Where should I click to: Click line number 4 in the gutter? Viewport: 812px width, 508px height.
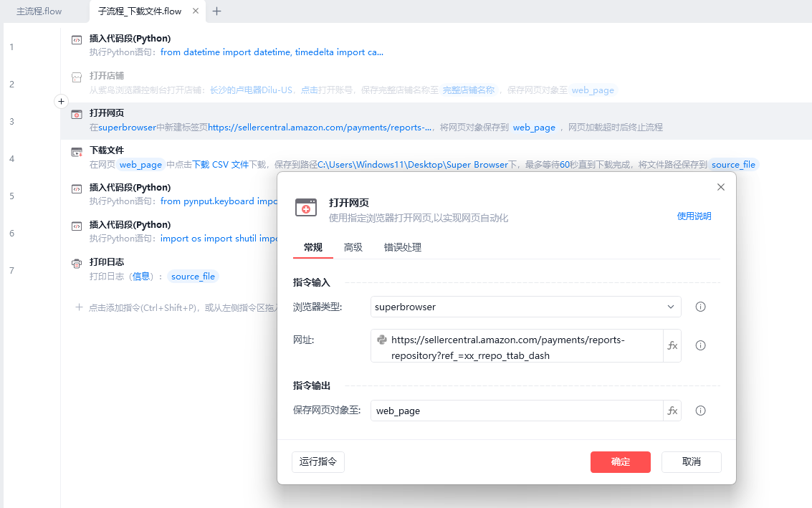pyautogui.click(x=12, y=159)
